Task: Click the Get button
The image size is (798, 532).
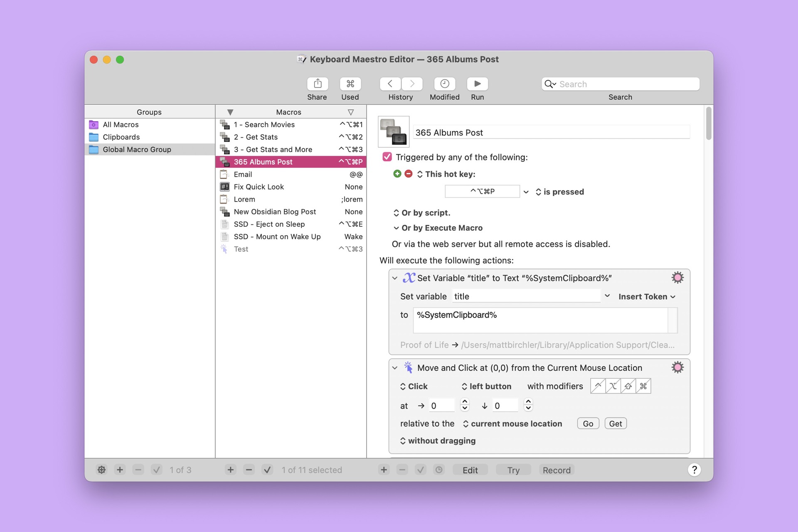Action: point(616,424)
